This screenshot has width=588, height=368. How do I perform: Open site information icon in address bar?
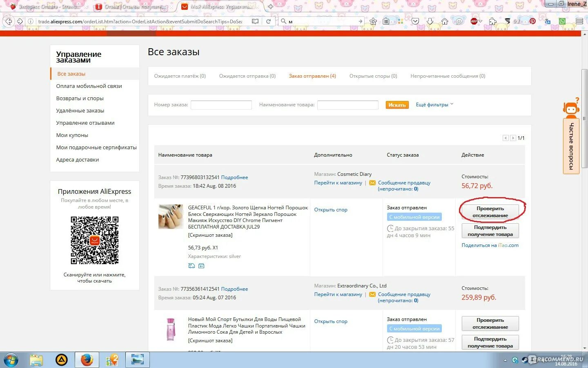point(30,21)
